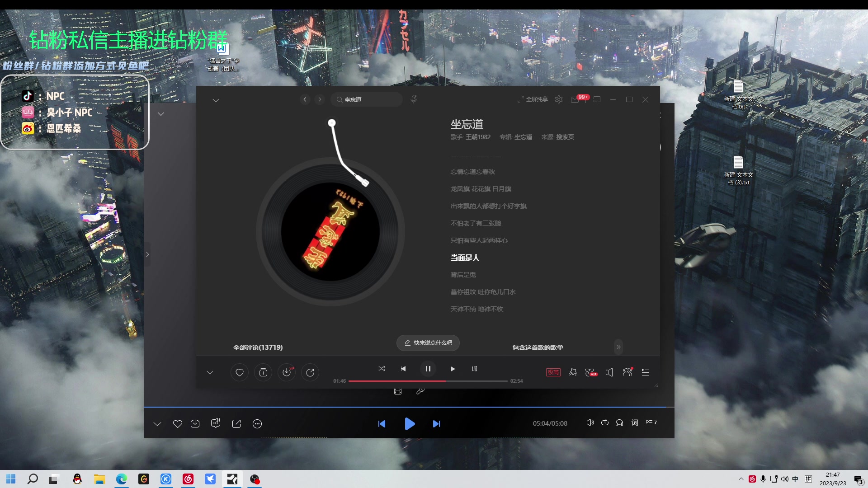Toggle 极高 sound quality selector
868x488 pixels.
553,372
